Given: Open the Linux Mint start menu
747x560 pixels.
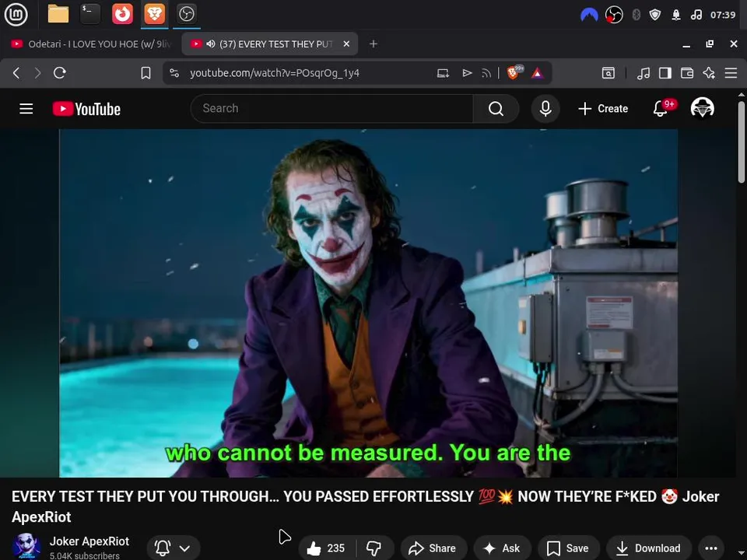Looking at the screenshot, I should (x=16, y=14).
